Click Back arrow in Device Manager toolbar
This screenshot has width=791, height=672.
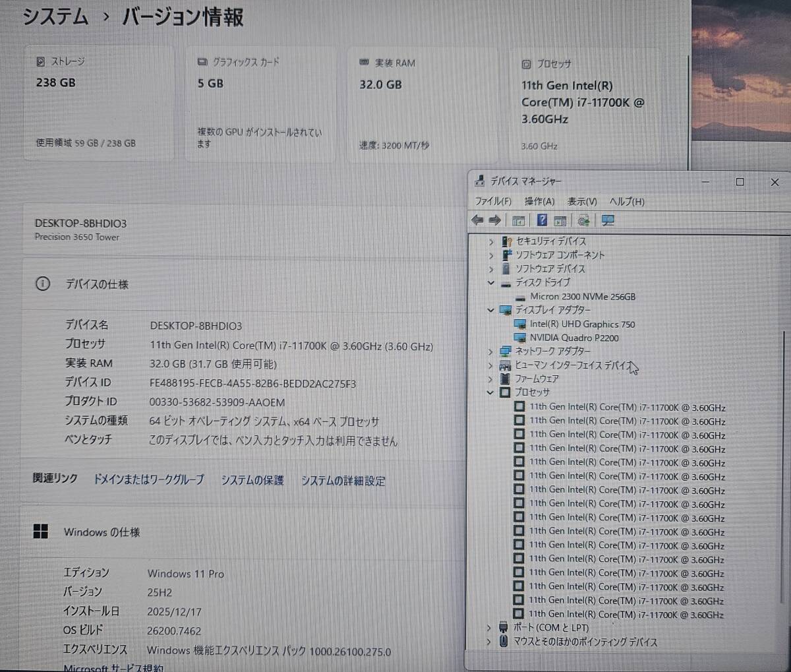(x=477, y=220)
